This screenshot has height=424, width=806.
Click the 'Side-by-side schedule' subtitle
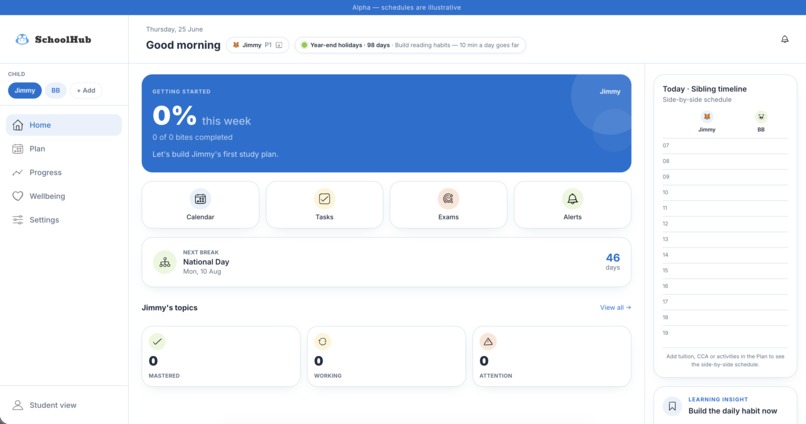(x=697, y=100)
